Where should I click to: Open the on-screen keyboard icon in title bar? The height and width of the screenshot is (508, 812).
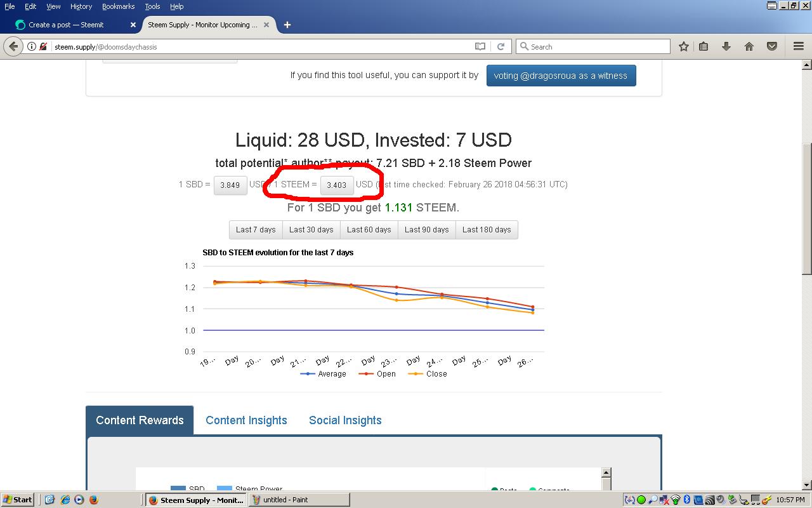coord(772,6)
